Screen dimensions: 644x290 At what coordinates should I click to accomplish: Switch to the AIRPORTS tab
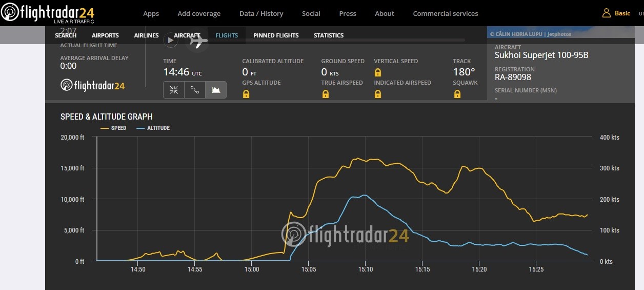[105, 35]
